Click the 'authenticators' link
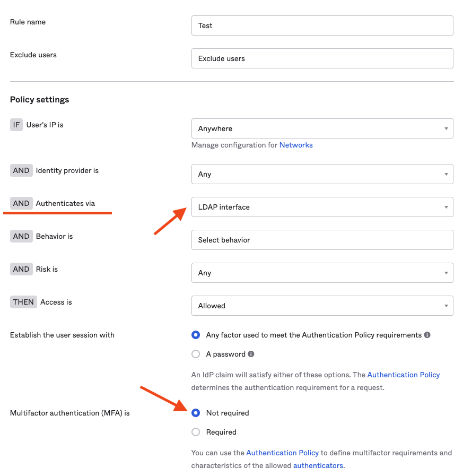This screenshot has width=463, height=476. tap(318, 465)
